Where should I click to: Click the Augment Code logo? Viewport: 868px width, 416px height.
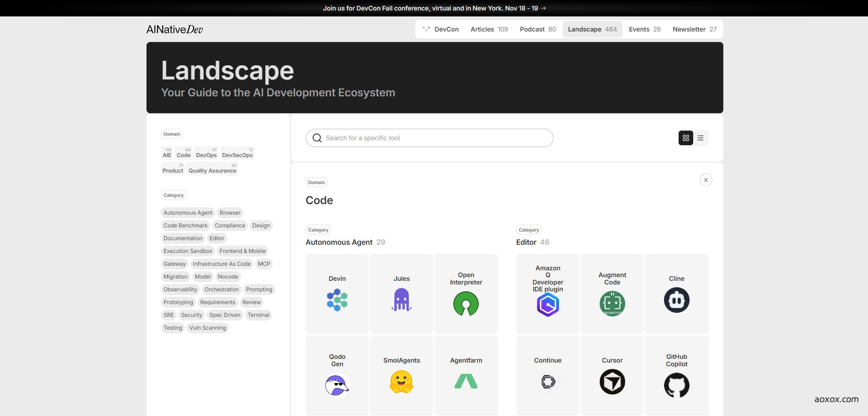point(612,304)
